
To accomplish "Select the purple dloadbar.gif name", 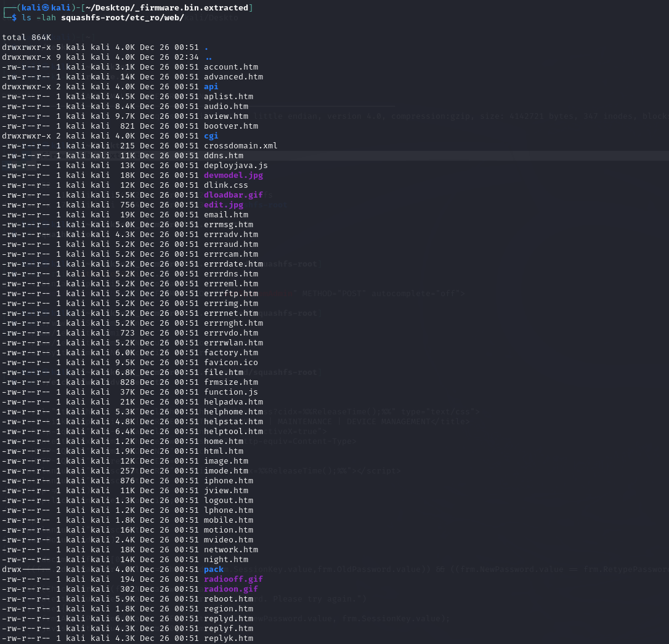I will click(233, 195).
